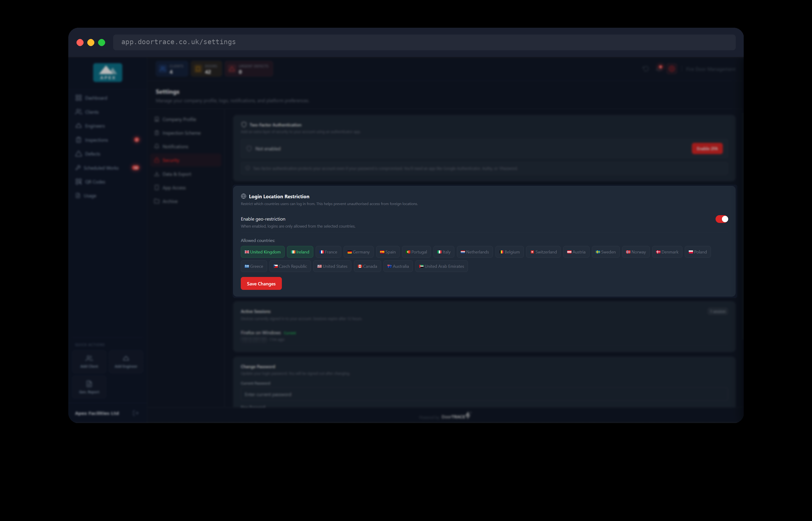The image size is (812, 521).
Task: Select the Belgium chip
Action: pos(509,252)
